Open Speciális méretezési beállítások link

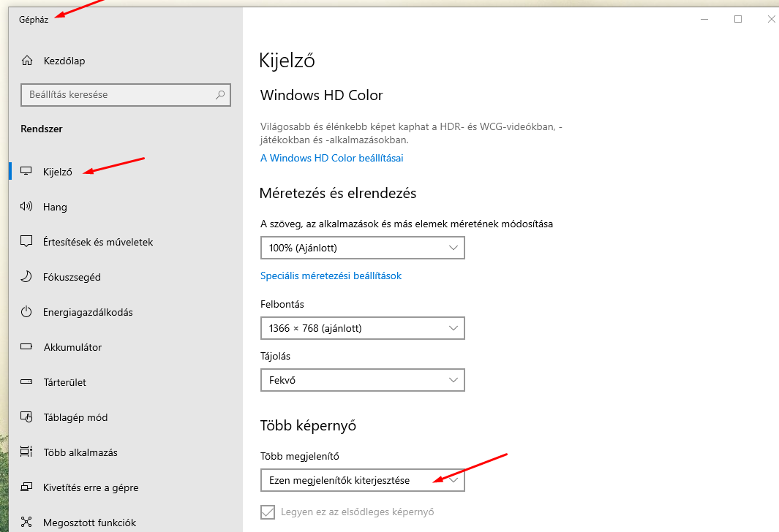pyautogui.click(x=331, y=275)
